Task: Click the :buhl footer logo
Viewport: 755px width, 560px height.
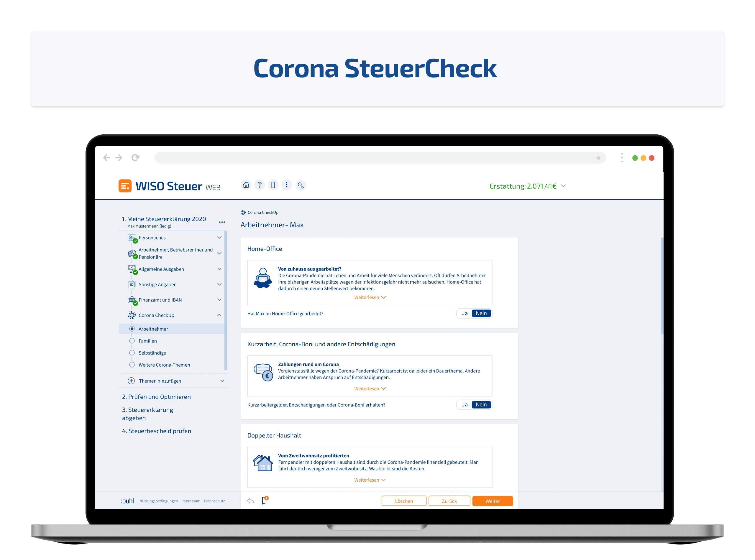Action: coord(127,501)
